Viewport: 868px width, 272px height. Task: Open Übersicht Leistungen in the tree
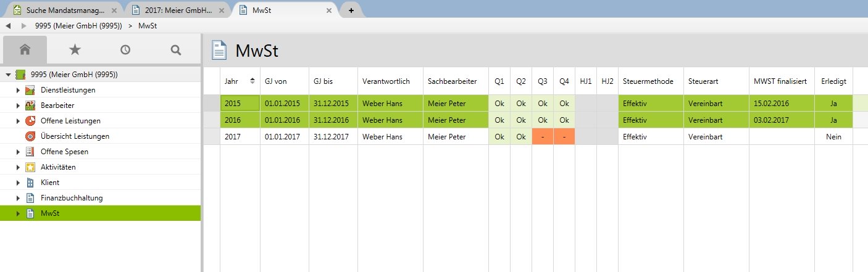pyautogui.click(x=75, y=136)
